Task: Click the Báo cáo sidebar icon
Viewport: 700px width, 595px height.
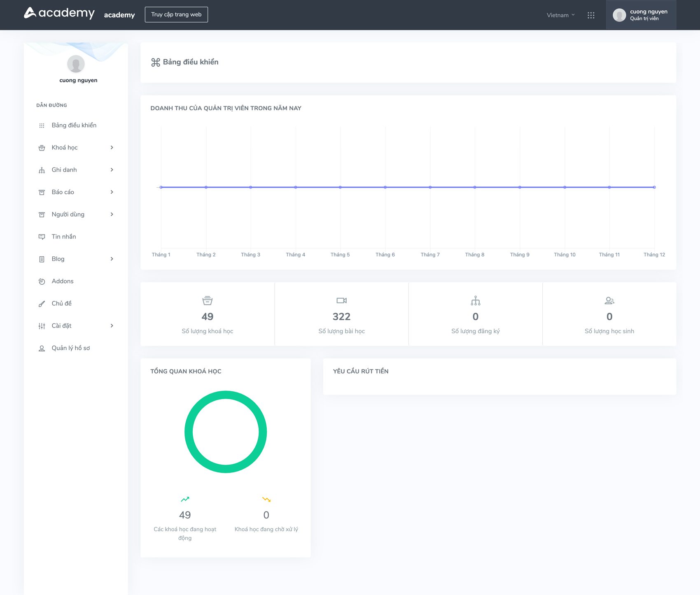Action: pyautogui.click(x=42, y=192)
